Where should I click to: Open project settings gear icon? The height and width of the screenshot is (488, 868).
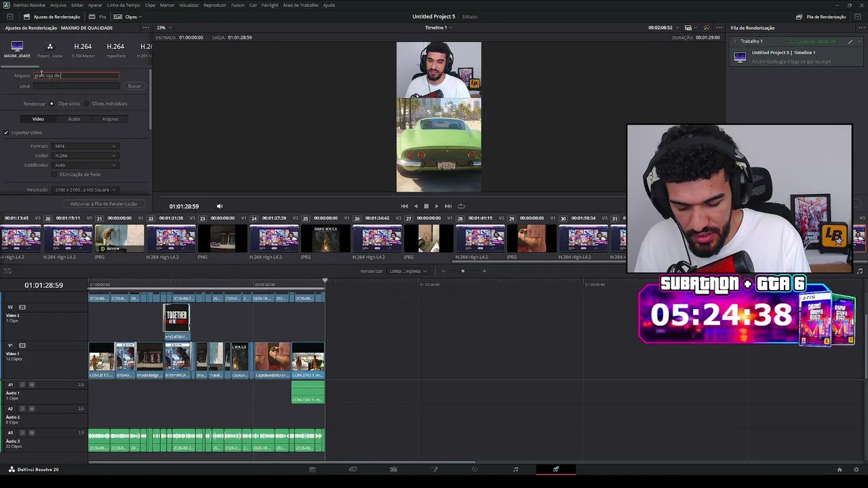click(858, 470)
